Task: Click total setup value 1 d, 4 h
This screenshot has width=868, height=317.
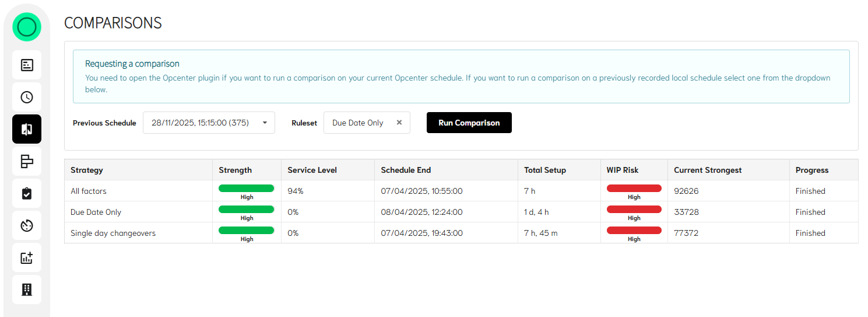Action: [x=536, y=212]
